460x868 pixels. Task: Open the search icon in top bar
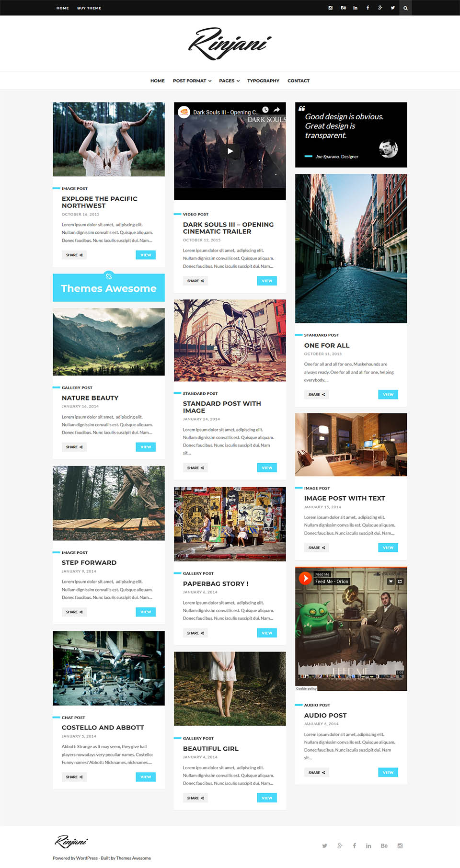click(x=405, y=8)
